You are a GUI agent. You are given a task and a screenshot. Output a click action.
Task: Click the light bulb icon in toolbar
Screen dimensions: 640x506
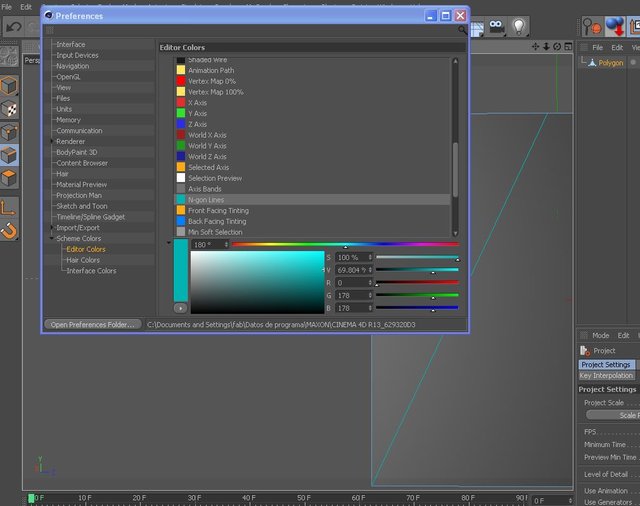coord(519,27)
